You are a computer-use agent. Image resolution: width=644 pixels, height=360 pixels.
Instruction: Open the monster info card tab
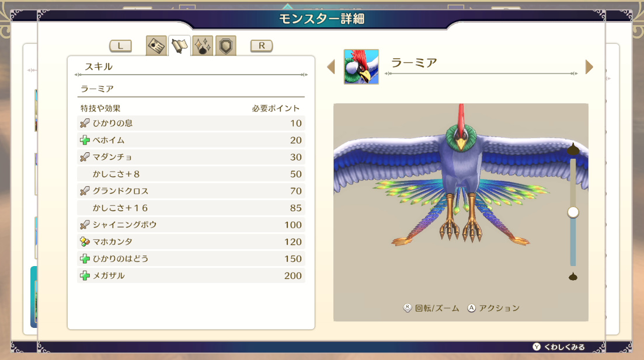(156, 46)
